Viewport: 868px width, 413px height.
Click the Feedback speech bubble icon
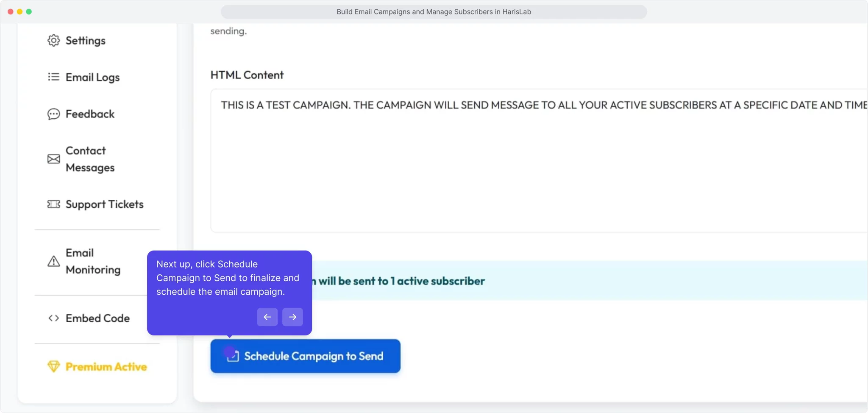click(53, 114)
